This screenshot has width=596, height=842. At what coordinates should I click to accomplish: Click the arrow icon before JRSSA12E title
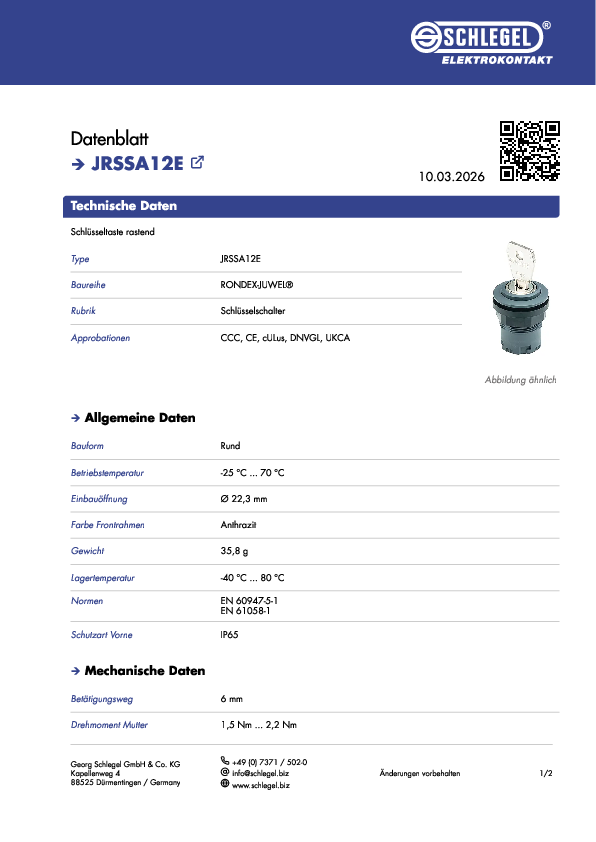click(78, 164)
